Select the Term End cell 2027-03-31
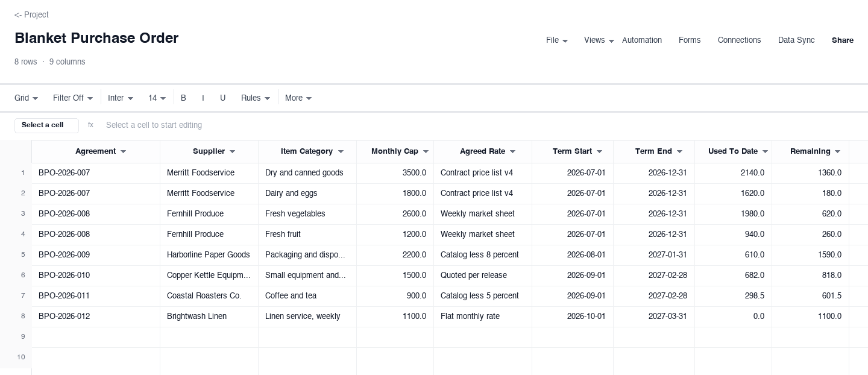The height and width of the screenshot is (375, 868). click(x=654, y=317)
